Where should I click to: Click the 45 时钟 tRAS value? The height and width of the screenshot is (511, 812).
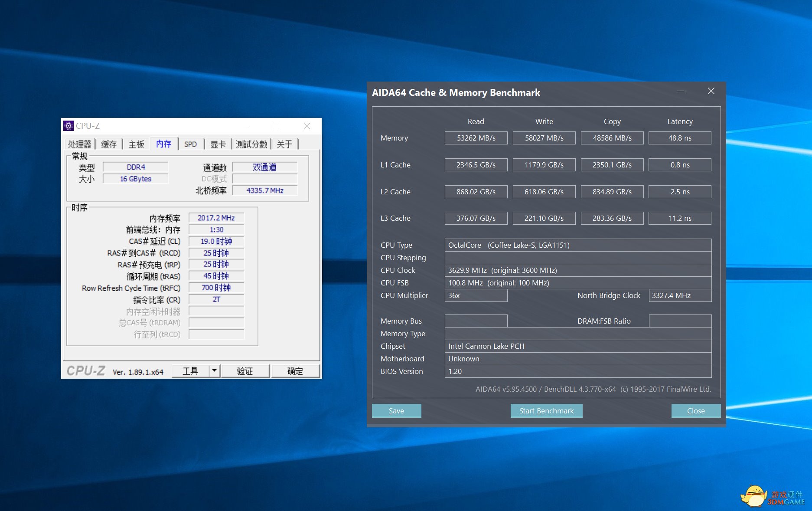216,276
